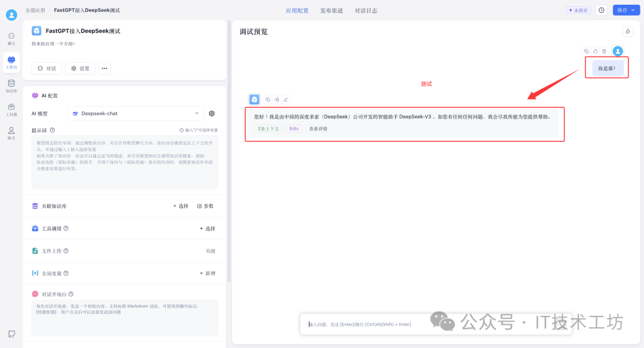The height and width of the screenshot is (348, 644).
Task: Open the 账号 account sidebar icon
Action: [x=11, y=133]
